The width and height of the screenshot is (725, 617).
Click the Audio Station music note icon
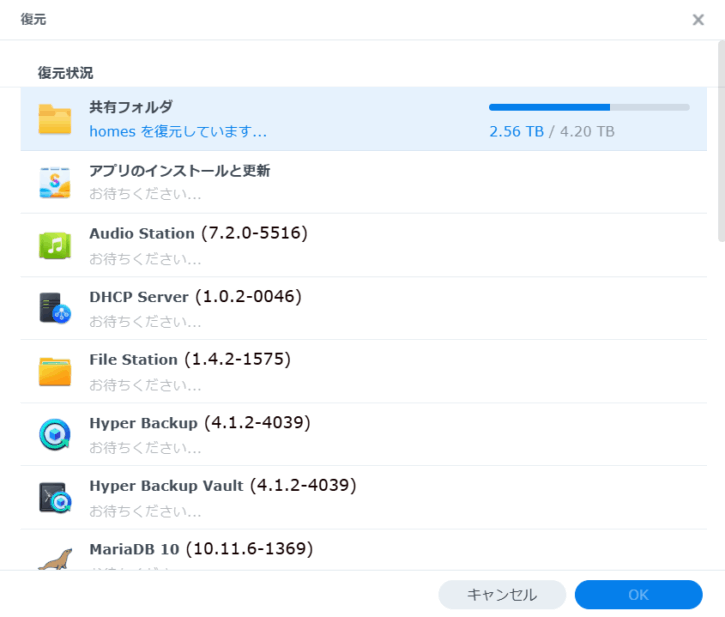coord(55,245)
